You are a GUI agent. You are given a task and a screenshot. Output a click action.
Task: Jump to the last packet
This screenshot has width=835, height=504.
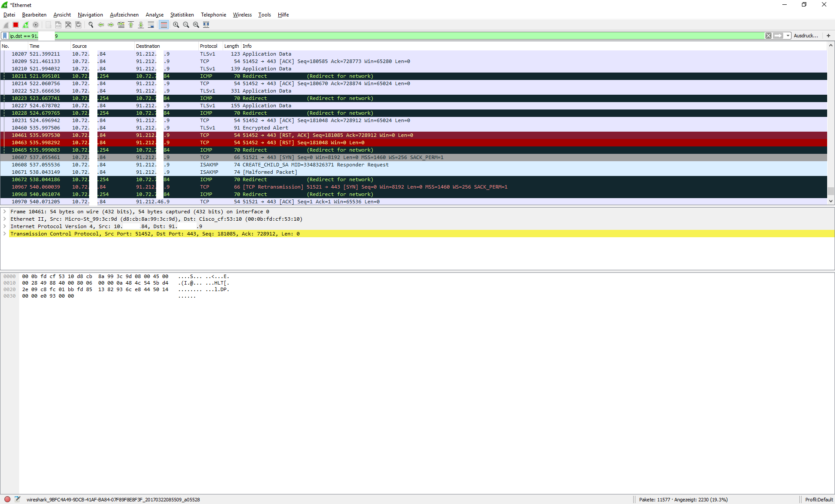click(141, 25)
